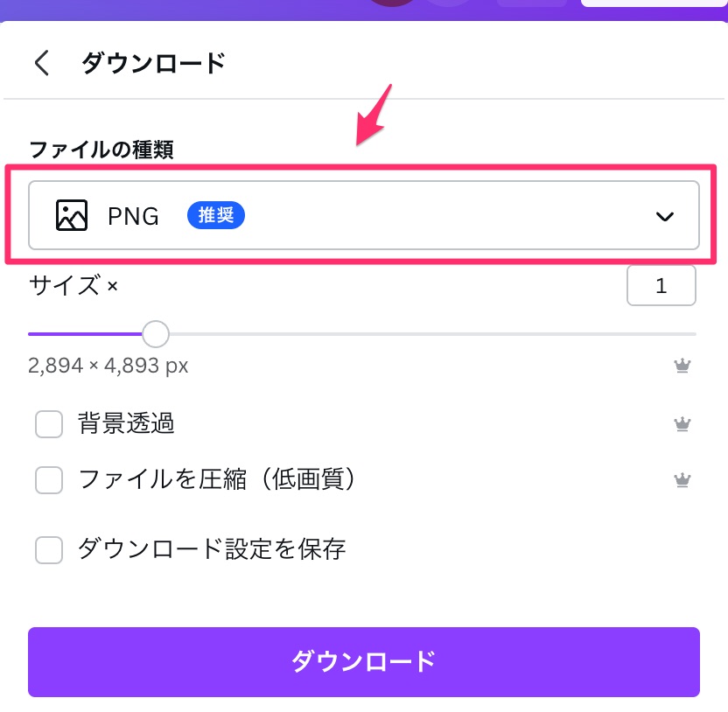
Task: Click the ファイルを圧縮（低画質） label text
Action: (217, 479)
